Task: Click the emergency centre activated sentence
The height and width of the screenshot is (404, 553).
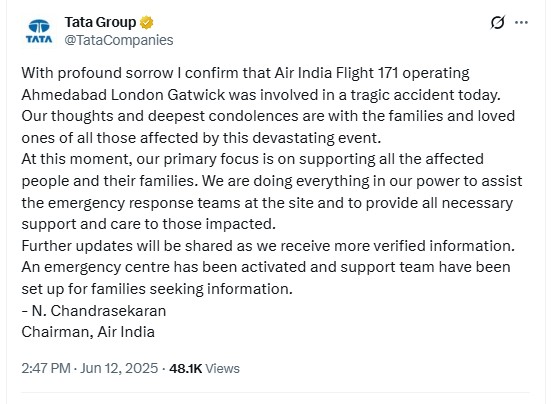Action: (266, 267)
